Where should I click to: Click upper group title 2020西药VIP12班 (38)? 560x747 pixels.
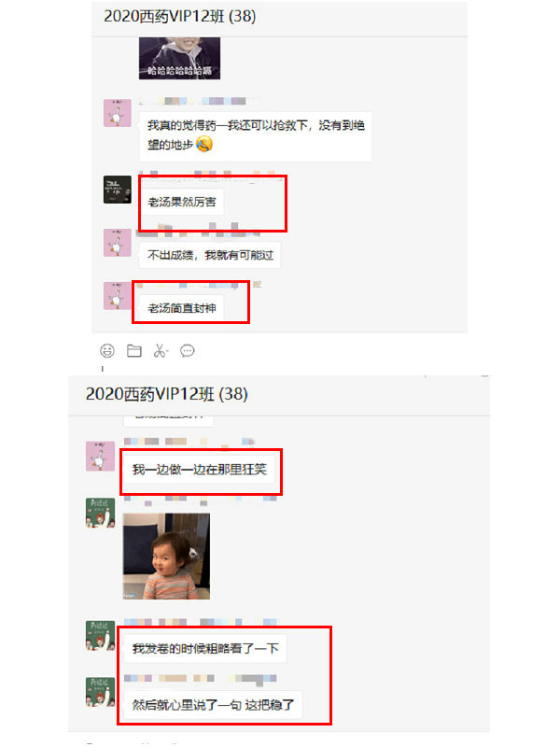pos(180,16)
